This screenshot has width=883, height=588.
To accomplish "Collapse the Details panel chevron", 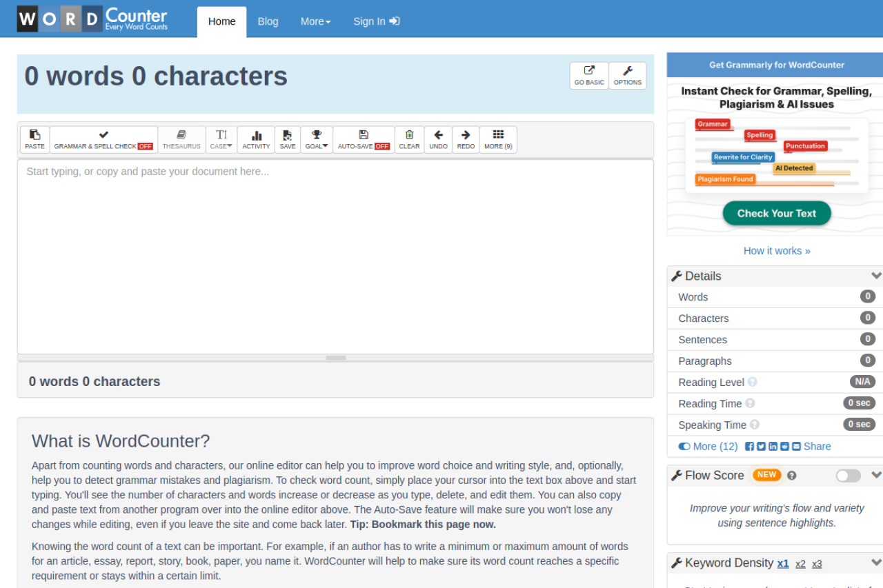I will (x=876, y=276).
